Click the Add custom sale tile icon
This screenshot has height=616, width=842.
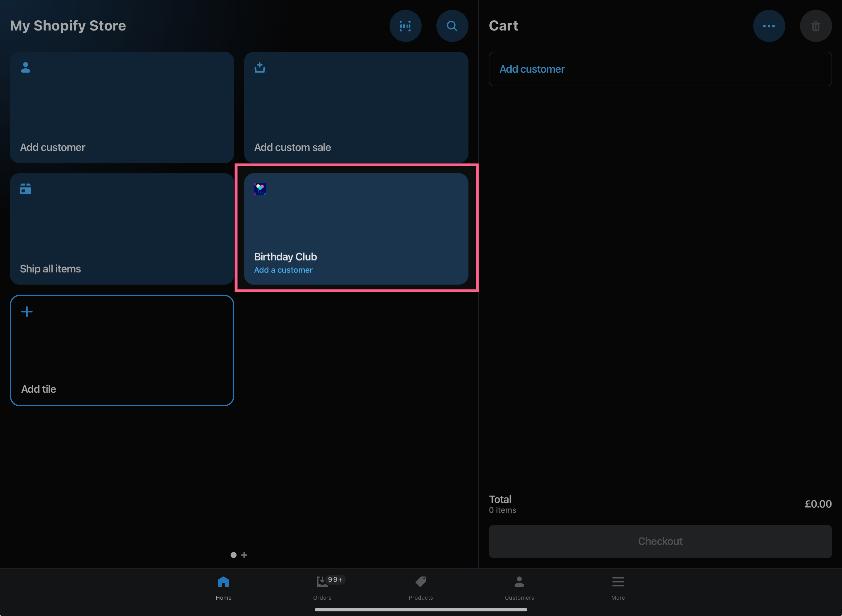tap(260, 67)
